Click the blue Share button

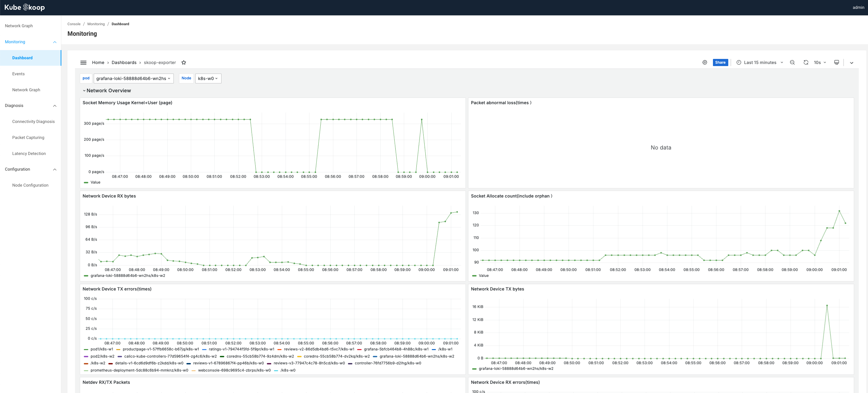[x=720, y=62]
